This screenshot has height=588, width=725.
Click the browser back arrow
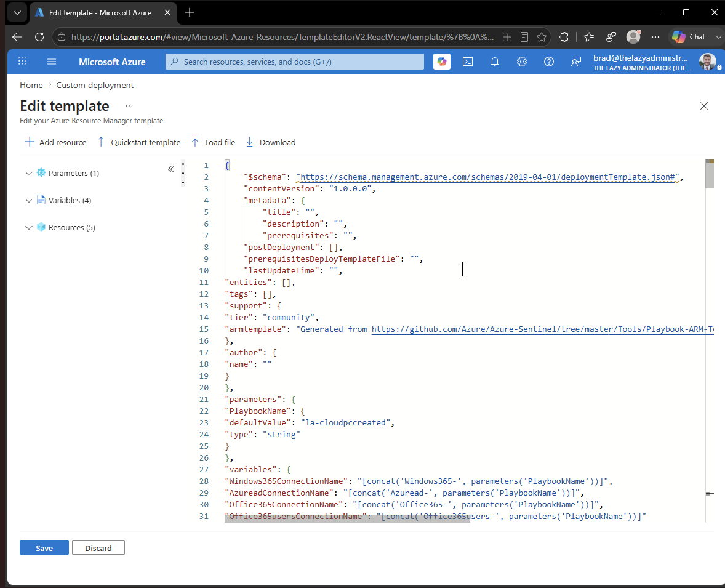(x=17, y=37)
